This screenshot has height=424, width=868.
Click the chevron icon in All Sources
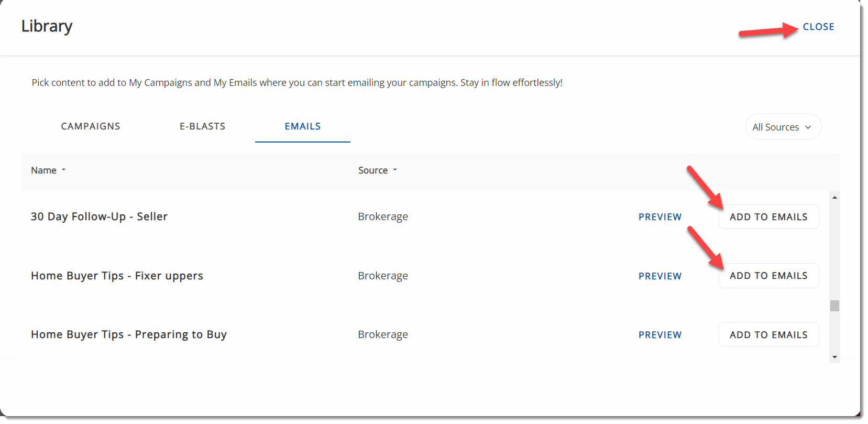point(808,127)
